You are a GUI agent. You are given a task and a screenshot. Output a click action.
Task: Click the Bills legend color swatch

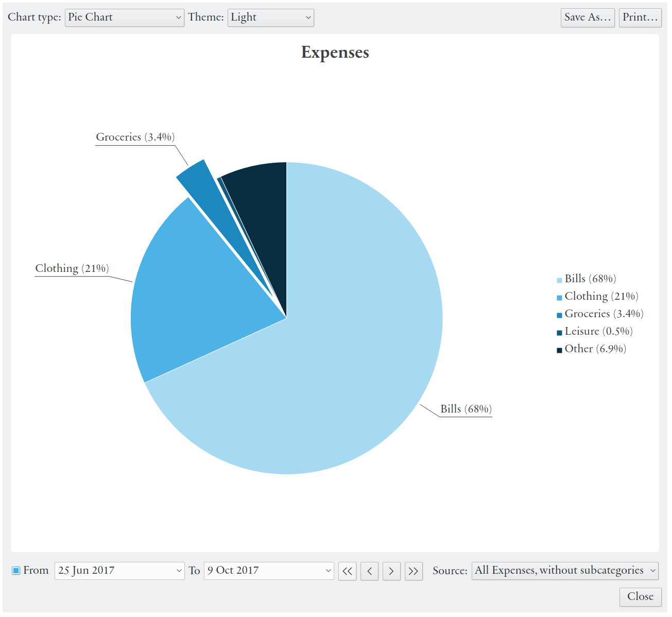click(559, 280)
